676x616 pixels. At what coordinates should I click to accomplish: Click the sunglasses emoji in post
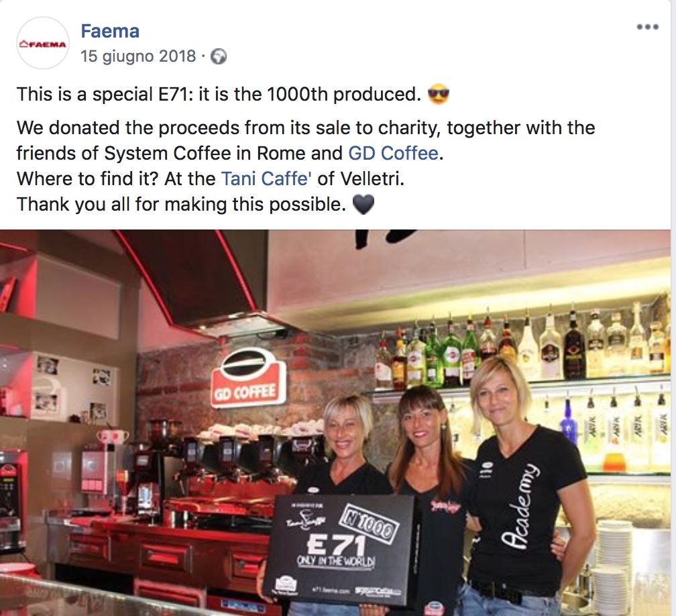(x=438, y=94)
